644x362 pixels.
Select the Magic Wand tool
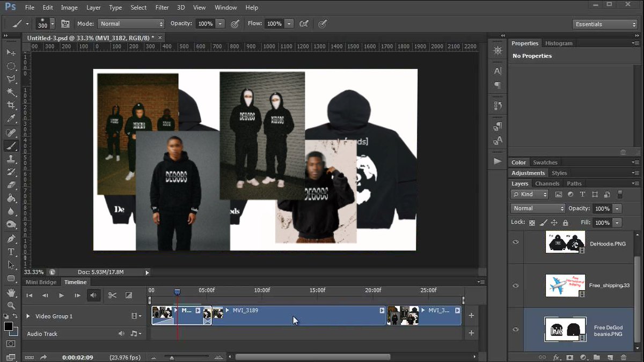point(11,92)
